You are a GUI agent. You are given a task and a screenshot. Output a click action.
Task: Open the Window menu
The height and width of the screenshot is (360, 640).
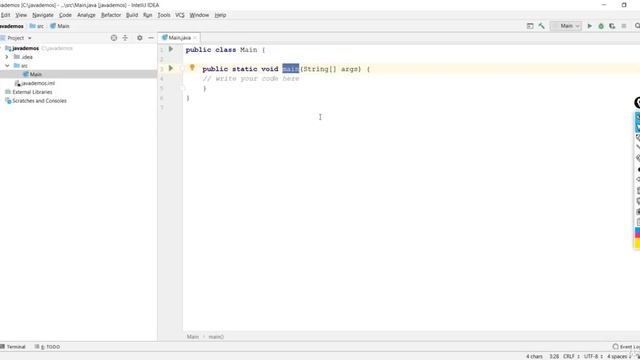[199, 15]
